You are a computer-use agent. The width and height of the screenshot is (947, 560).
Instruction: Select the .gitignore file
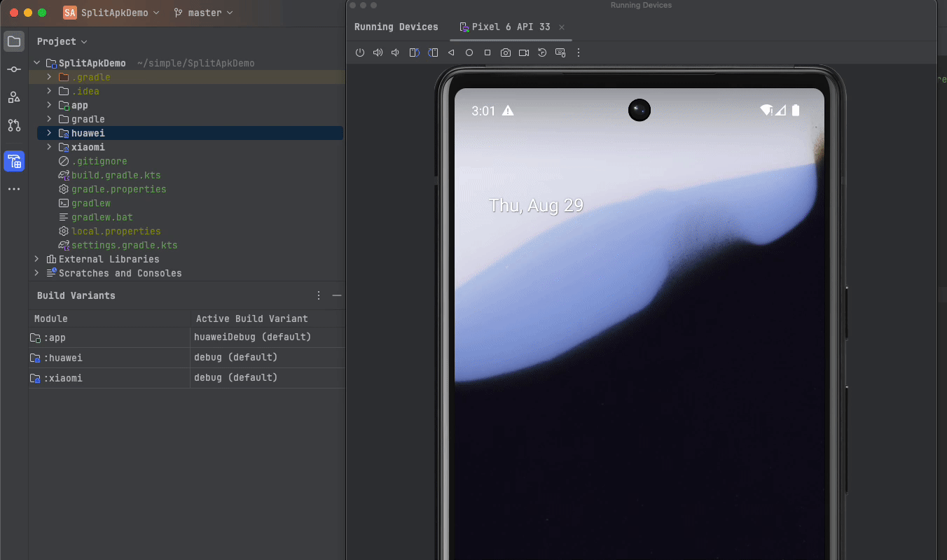point(99,161)
